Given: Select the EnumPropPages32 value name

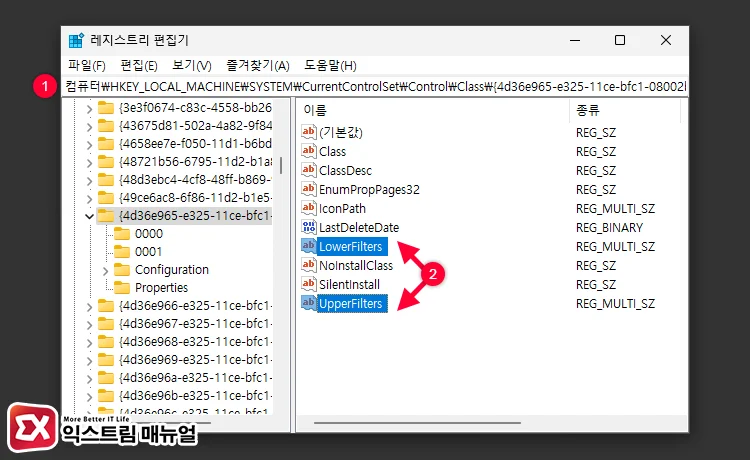Looking at the screenshot, I should point(369,189).
